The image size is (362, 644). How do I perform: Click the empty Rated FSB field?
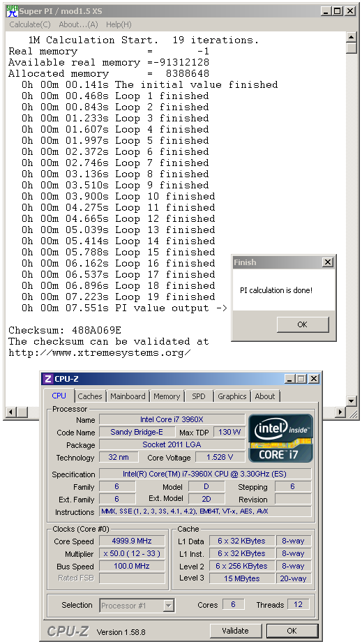132,578
